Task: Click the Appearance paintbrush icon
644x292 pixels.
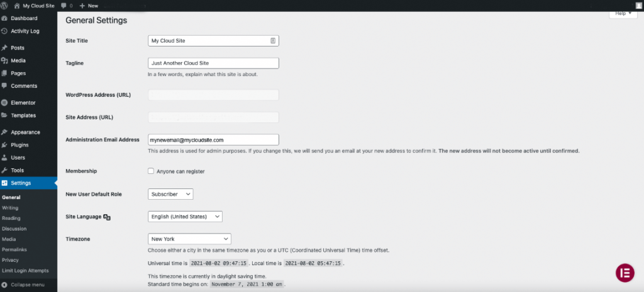Action: [x=4, y=132]
